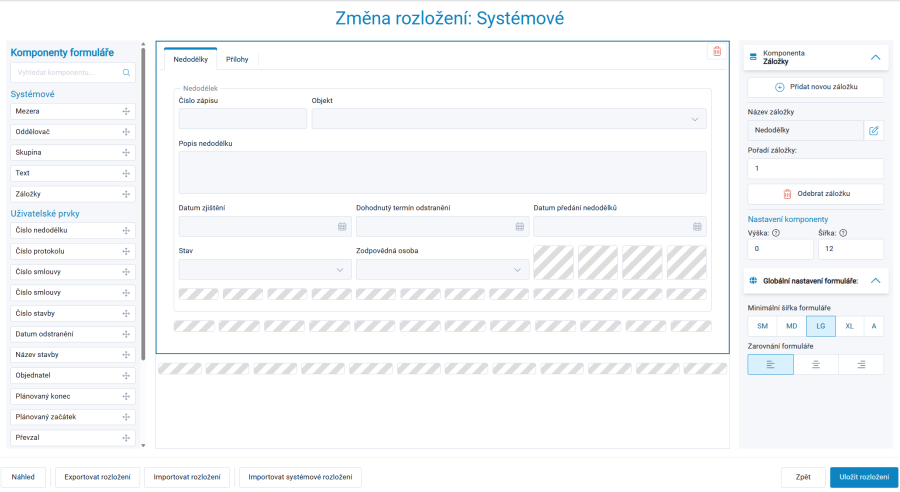The image size is (900, 492).
Task: Click the move handle icon of Mezera component
Action: (126, 111)
